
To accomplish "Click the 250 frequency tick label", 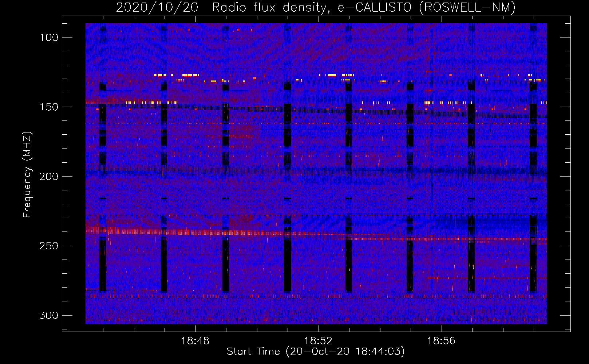I will pyautogui.click(x=49, y=246).
